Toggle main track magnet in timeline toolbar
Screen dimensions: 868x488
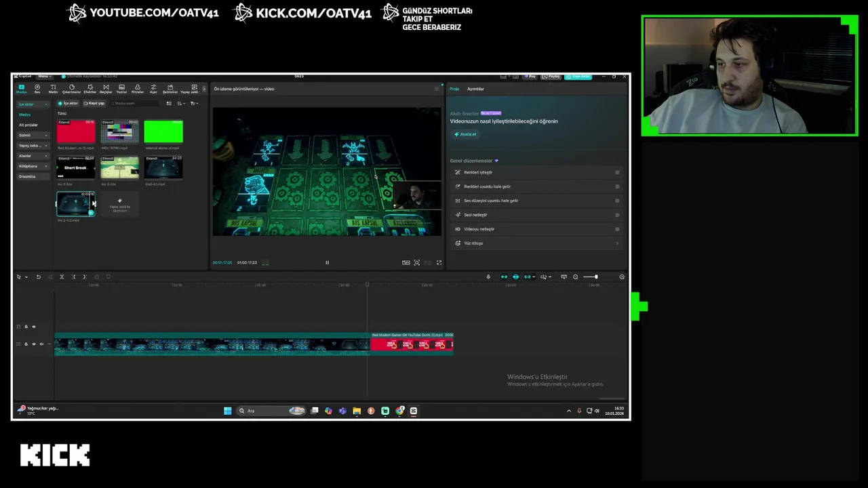pyautogui.click(x=504, y=277)
